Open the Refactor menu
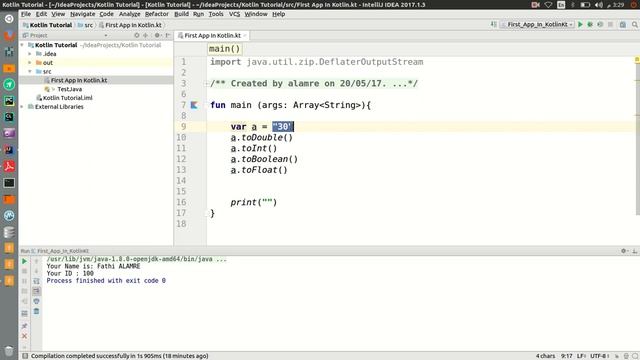Viewport: 640px width, 360px height. click(x=157, y=14)
